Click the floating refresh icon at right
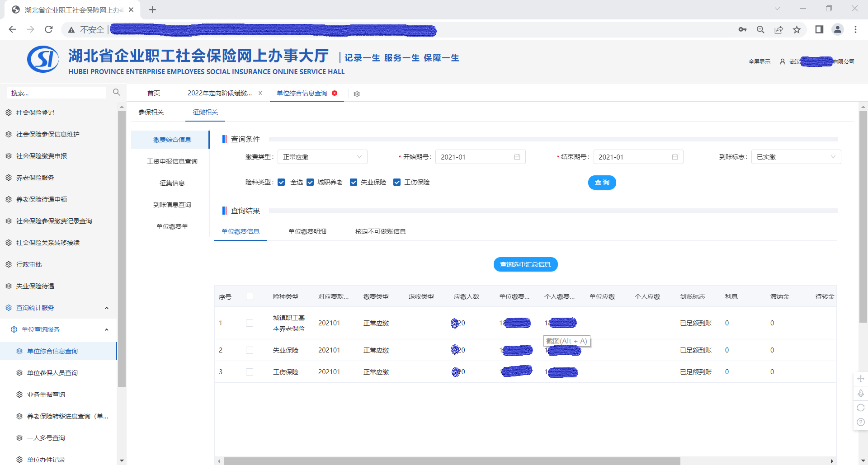Image resolution: width=868 pixels, height=465 pixels. click(x=861, y=408)
